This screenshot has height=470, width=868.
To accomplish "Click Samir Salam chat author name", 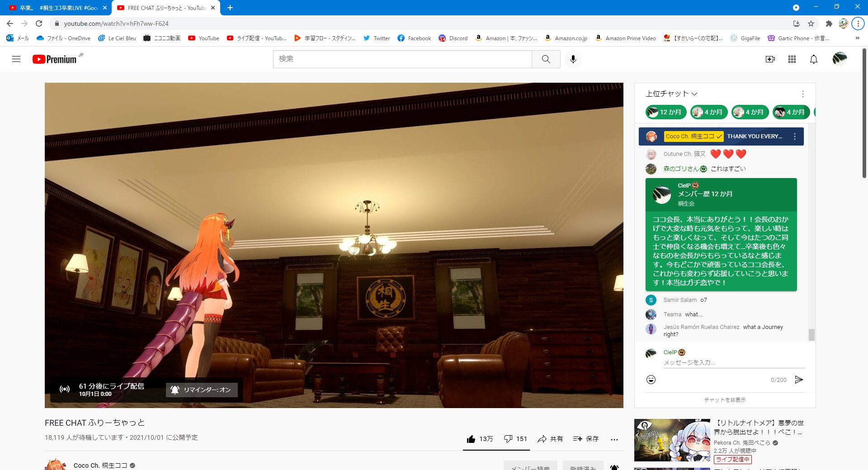I will [x=680, y=300].
